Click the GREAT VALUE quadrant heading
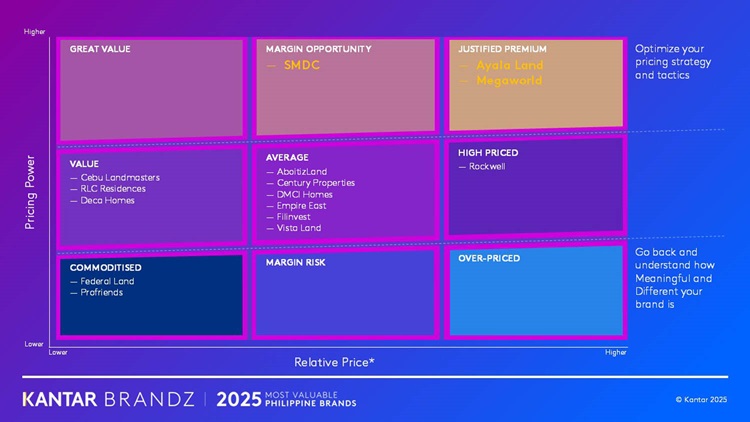 tap(100, 49)
